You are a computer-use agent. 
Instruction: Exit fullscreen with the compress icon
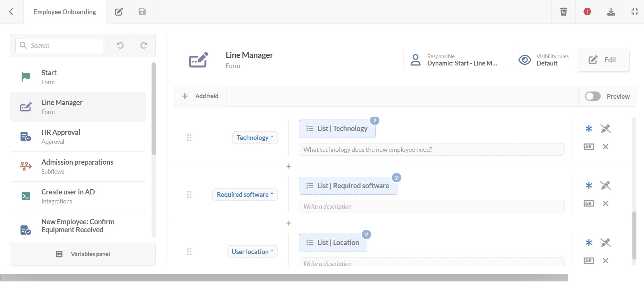[635, 12]
